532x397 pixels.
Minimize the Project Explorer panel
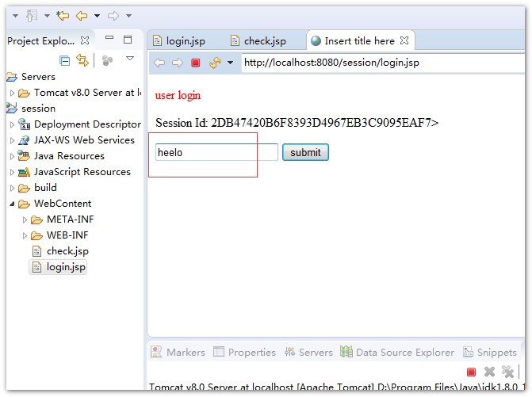110,39
